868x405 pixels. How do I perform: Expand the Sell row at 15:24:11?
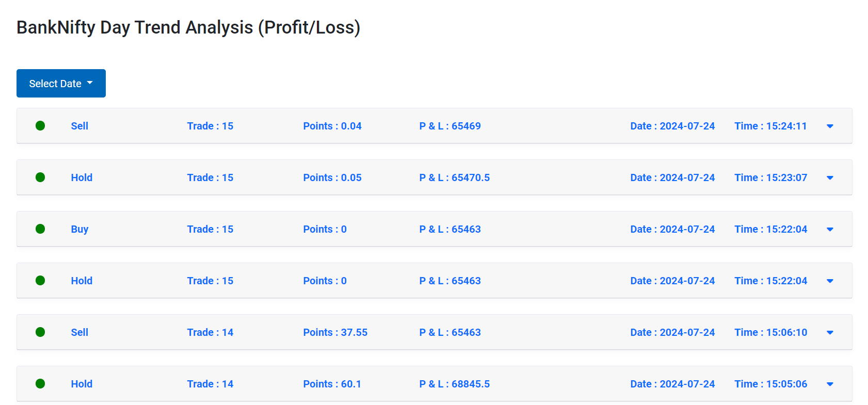tap(830, 126)
